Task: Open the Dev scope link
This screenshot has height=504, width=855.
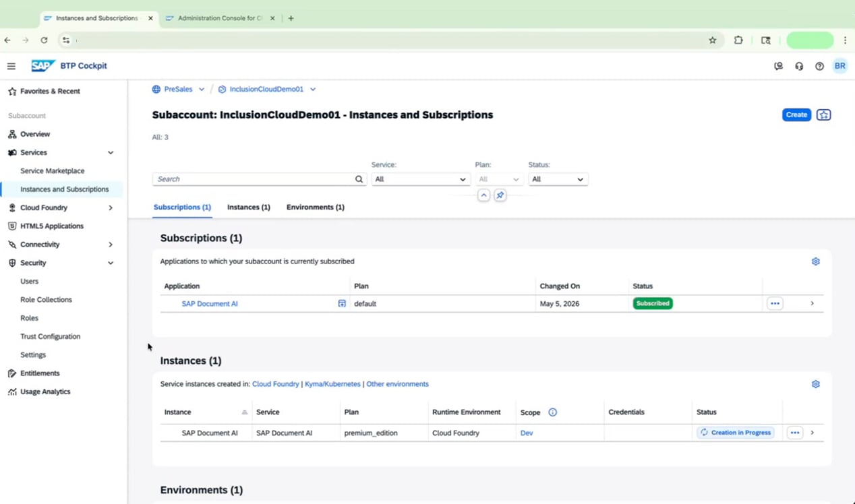Action: click(527, 433)
